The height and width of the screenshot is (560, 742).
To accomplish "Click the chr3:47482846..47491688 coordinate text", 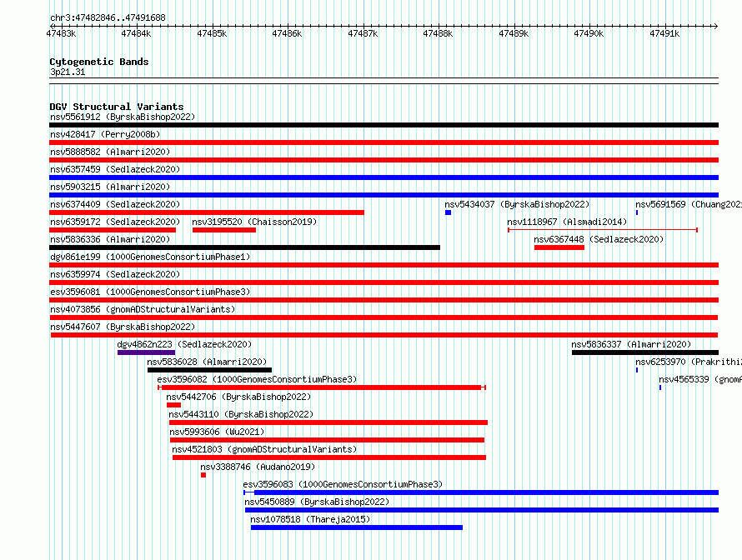I will point(108,17).
